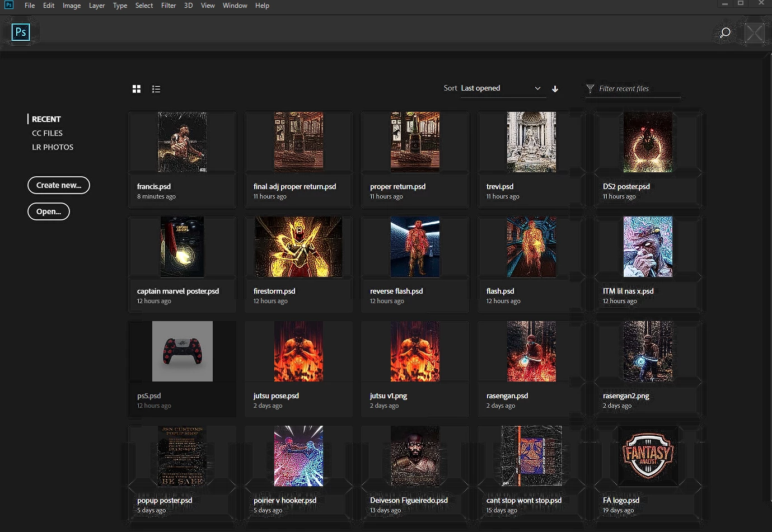The image size is (772, 532).
Task: Open flash.psd thumbnail
Action: click(x=531, y=247)
